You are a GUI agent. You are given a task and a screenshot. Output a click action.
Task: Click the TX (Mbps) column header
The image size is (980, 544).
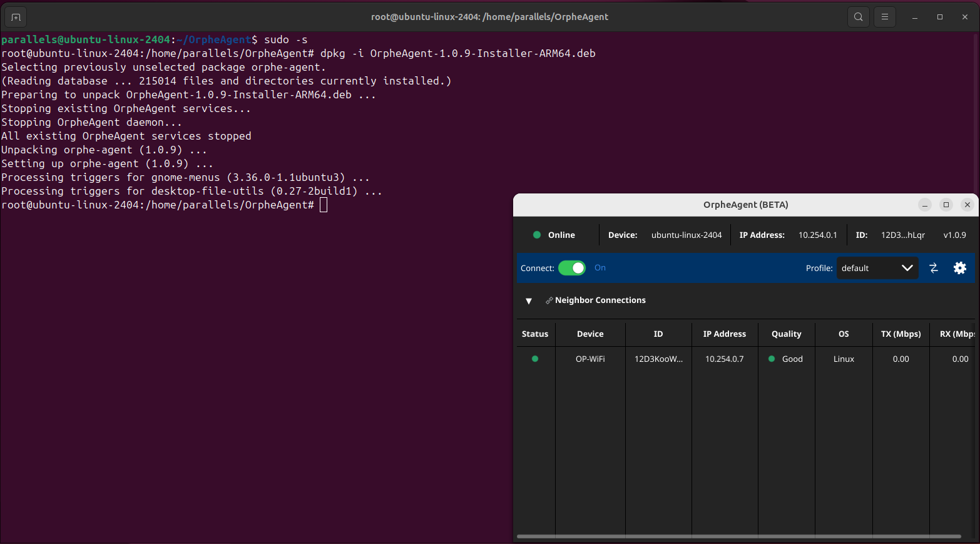(x=901, y=334)
